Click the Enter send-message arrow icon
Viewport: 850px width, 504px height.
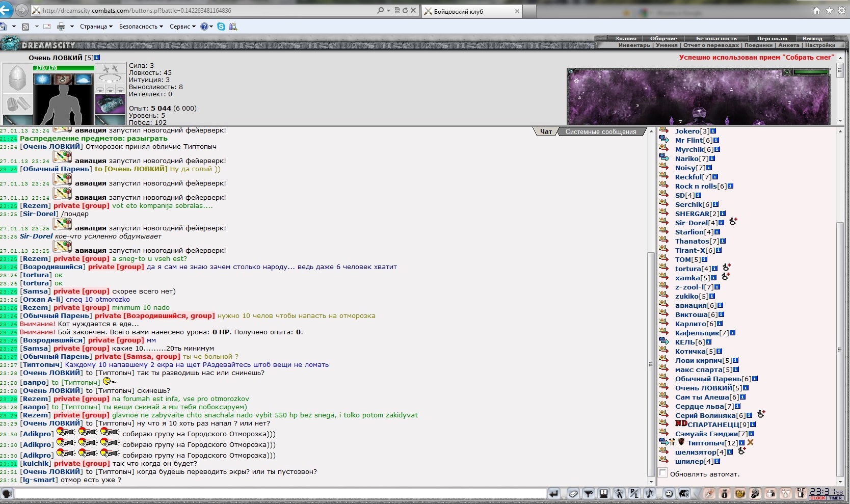[553, 493]
